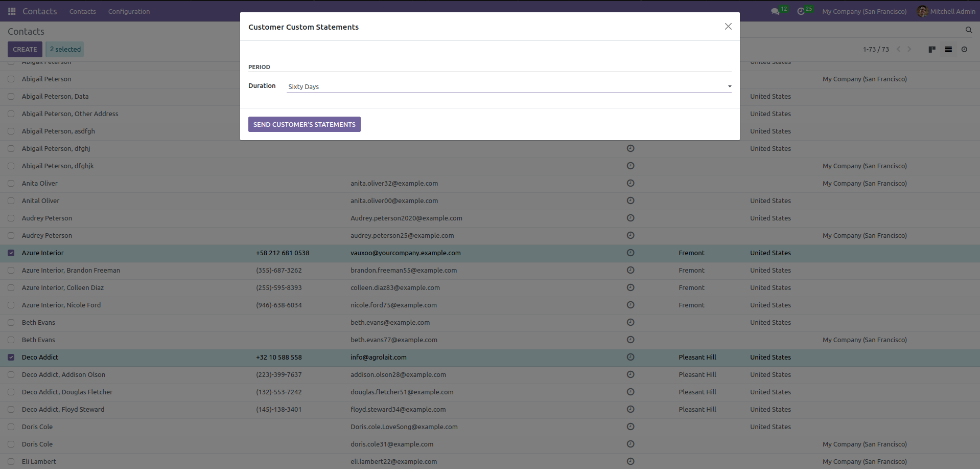Screen dimensions: 980x469
Task: Check the Anita Oliver checkbox
Action: click(x=11, y=183)
